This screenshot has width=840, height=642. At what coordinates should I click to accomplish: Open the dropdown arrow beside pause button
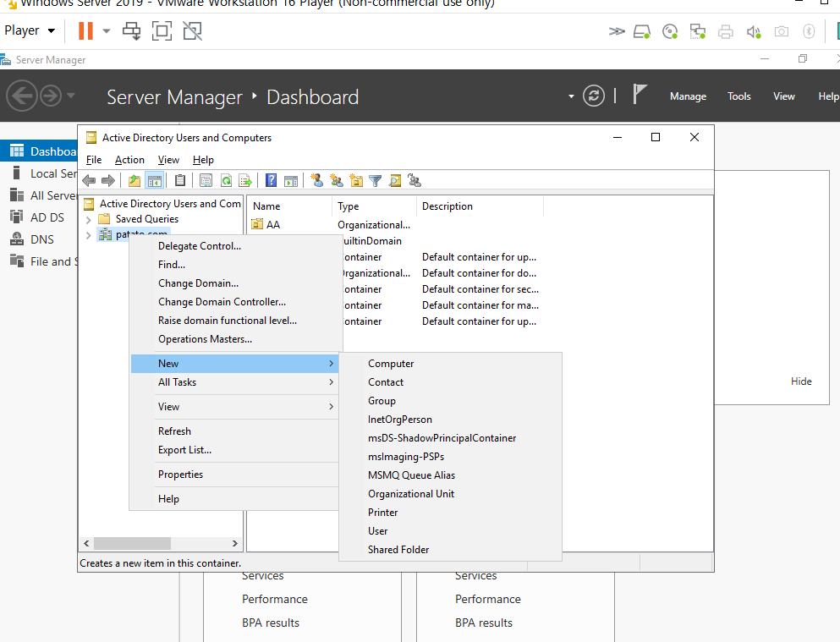click(106, 31)
